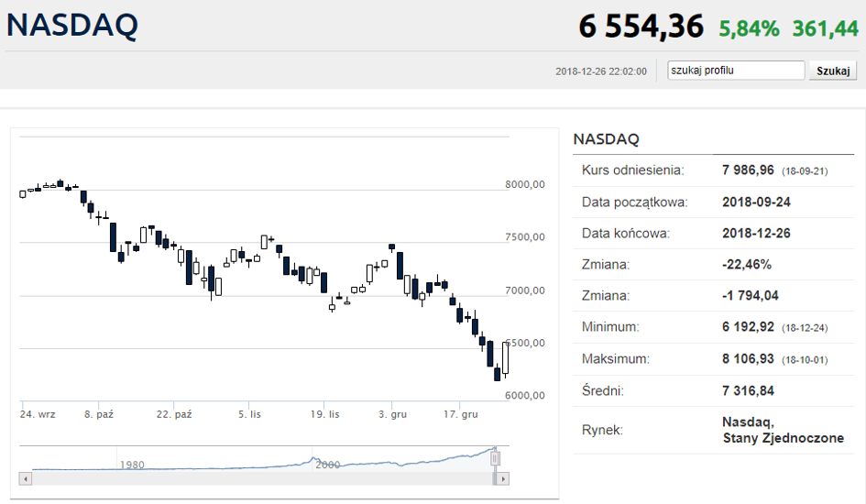Screen dimensions: 866x504
Task: Click the maximum date (18-10-01)
Action: [x=805, y=360]
